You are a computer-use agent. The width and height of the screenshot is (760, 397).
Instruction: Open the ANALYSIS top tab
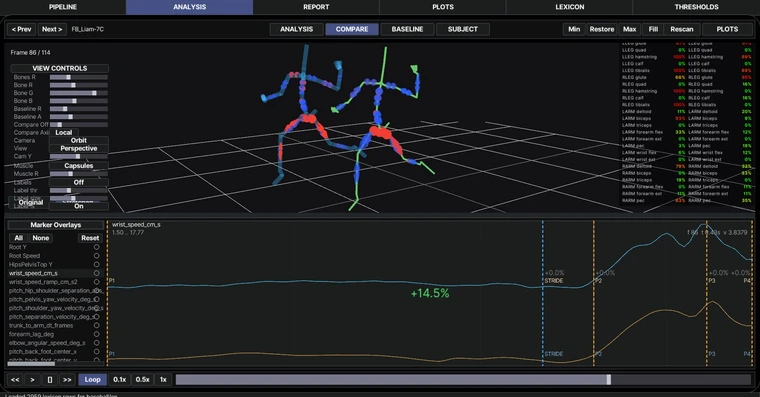(x=190, y=7)
